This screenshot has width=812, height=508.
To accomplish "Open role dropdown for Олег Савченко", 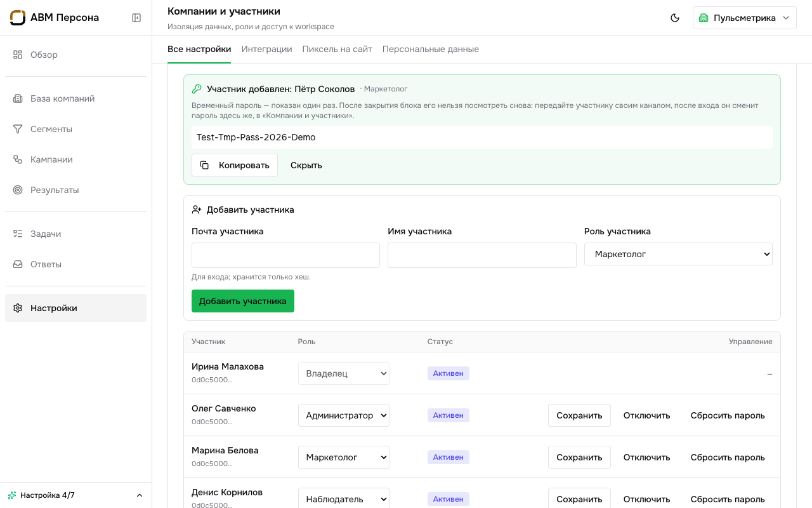I will [344, 415].
